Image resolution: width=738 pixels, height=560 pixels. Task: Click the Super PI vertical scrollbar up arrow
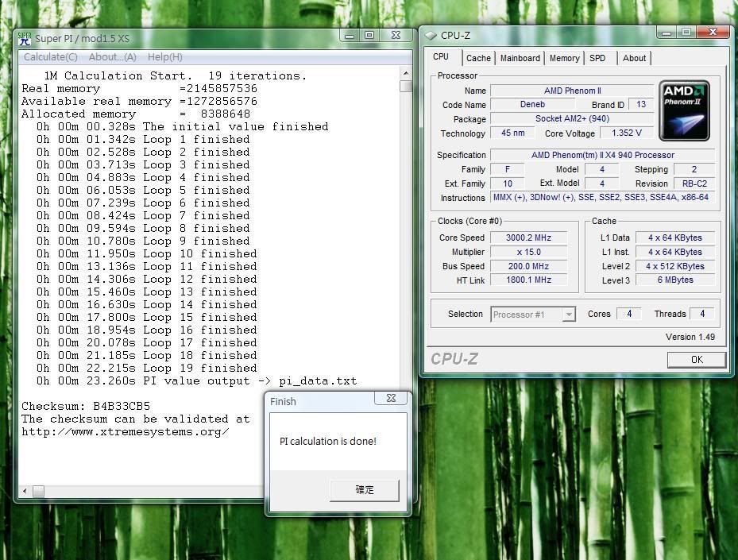(406, 74)
